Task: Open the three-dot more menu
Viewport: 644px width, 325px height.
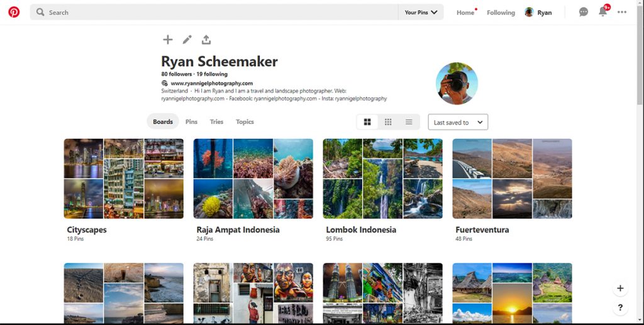Action: 622,13
